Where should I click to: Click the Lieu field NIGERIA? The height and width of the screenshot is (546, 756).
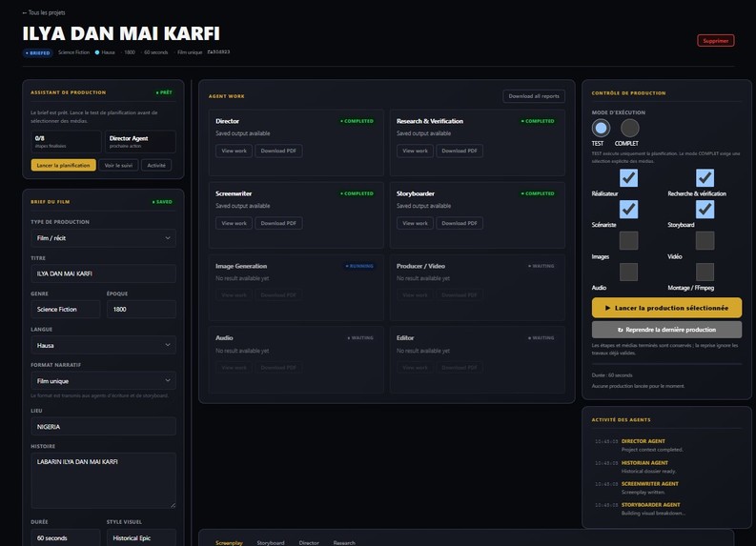[103, 427]
